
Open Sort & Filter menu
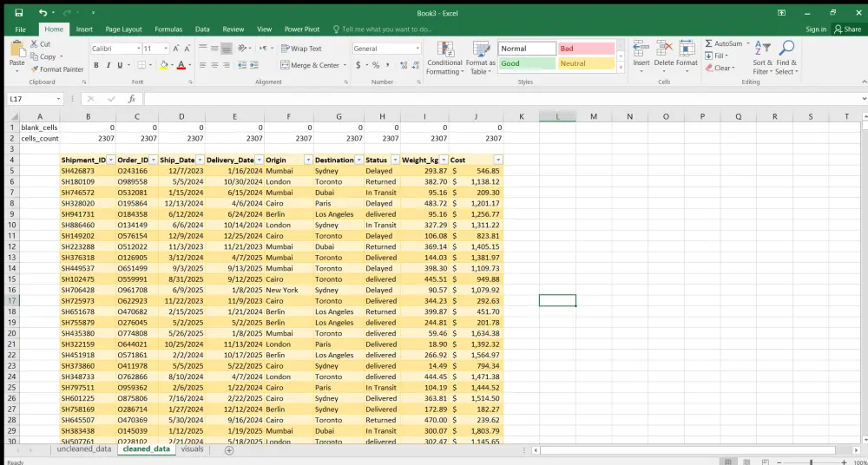click(762, 58)
